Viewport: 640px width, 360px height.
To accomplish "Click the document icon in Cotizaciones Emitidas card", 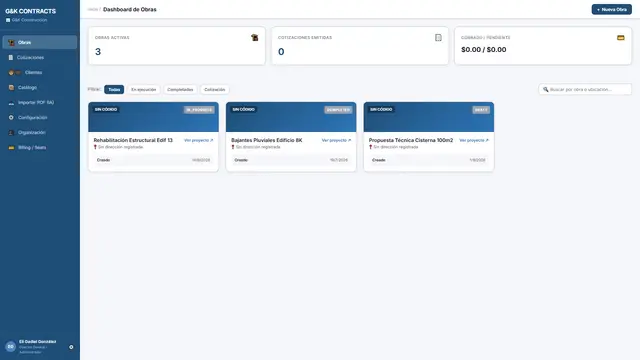I will 438,38.
